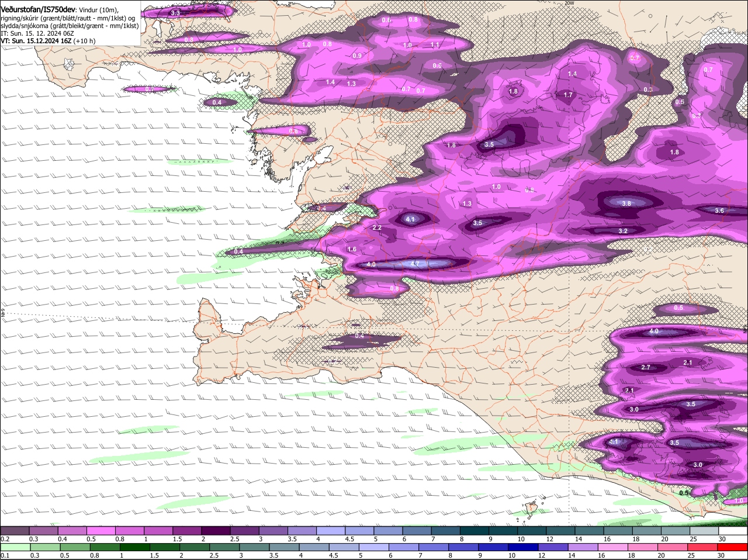The image size is (748, 560).
Task: Pick the bright red 30 swatch in the lower scale
Action: point(733,547)
